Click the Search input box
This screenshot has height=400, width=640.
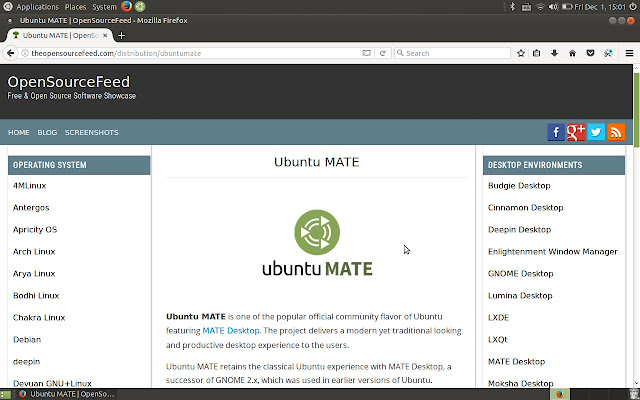pyautogui.click(x=452, y=53)
